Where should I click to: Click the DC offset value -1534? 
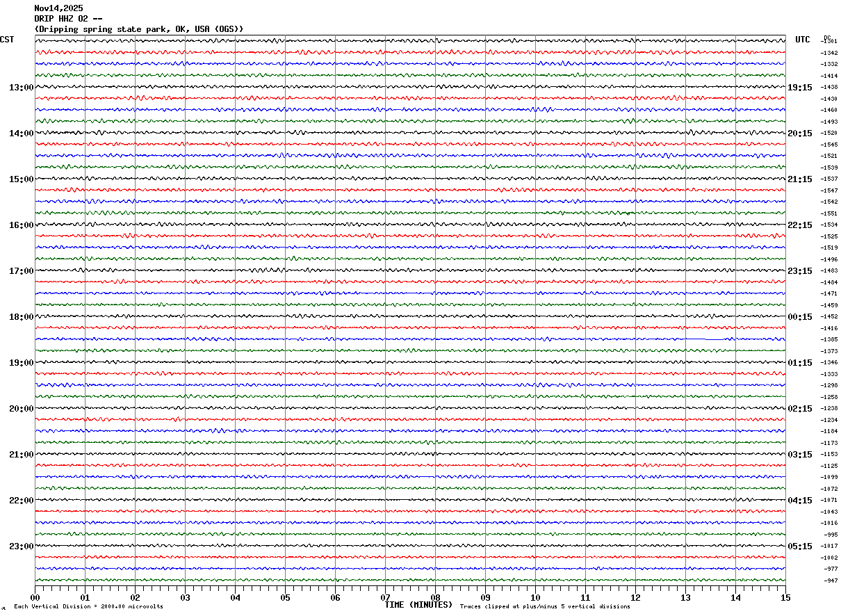828,225
